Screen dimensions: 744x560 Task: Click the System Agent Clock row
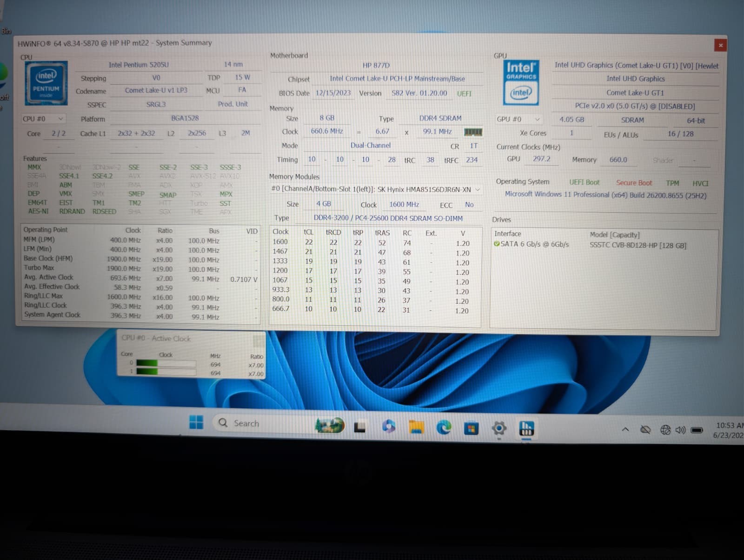[140, 316]
